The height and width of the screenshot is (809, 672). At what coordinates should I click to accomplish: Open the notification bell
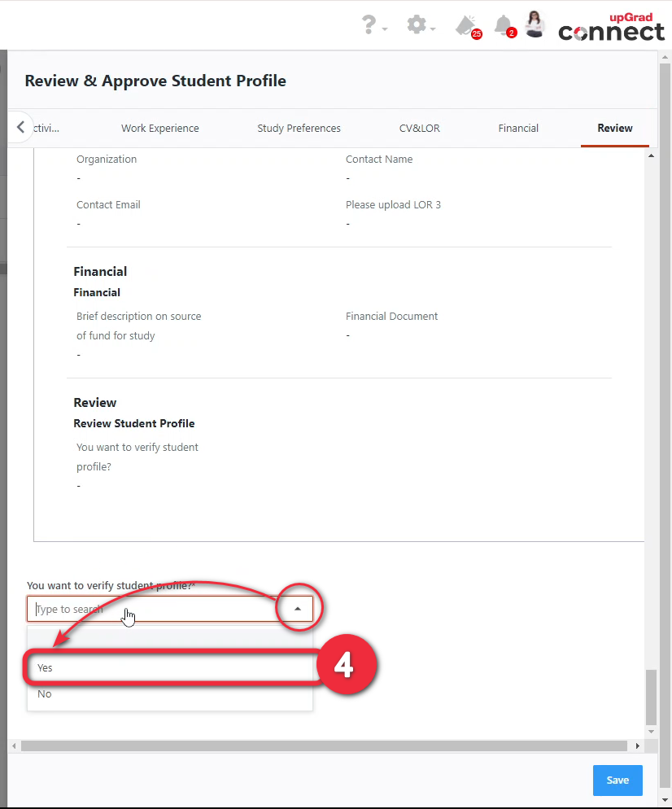click(x=504, y=25)
